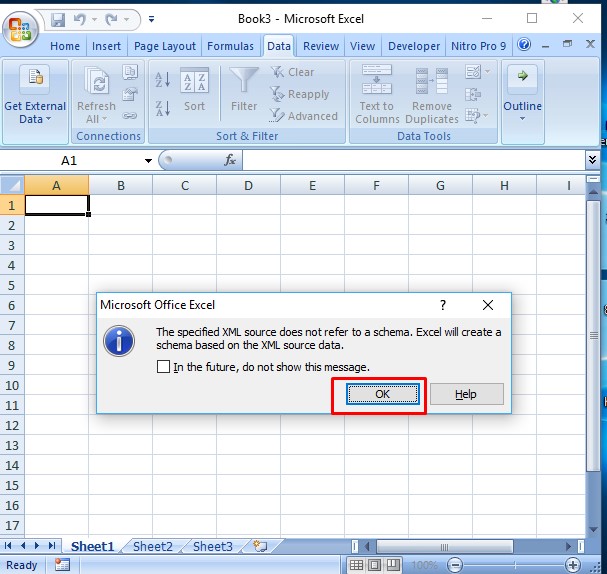Image resolution: width=607 pixels, height=574 pixels.
Task: Select the Review ribbon tab
Action: click(321, 46)
